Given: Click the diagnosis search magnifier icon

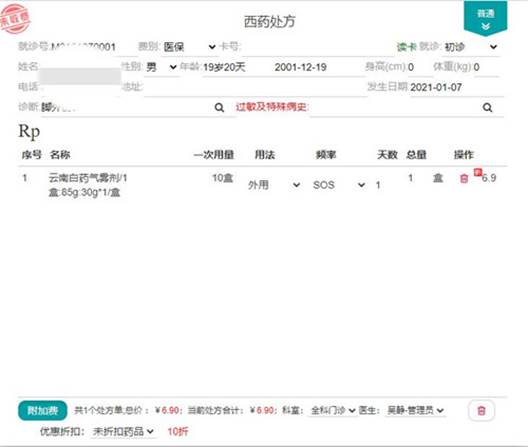Looking at the screenshot, I should pos(219,107).
